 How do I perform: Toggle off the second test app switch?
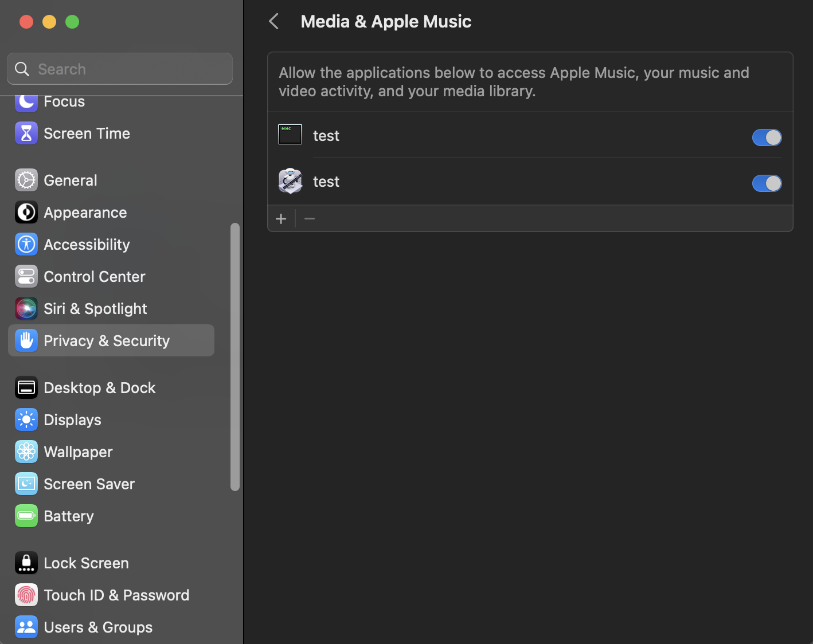click(767, 183)
